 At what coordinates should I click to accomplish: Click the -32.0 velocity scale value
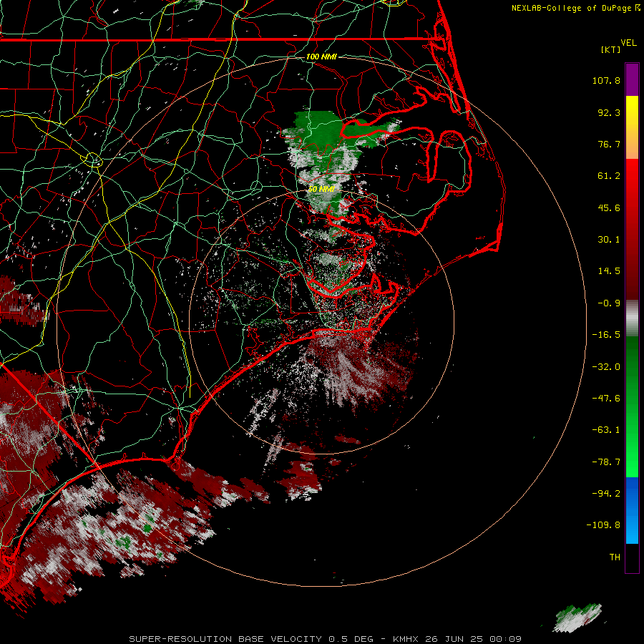pos(606,367)
